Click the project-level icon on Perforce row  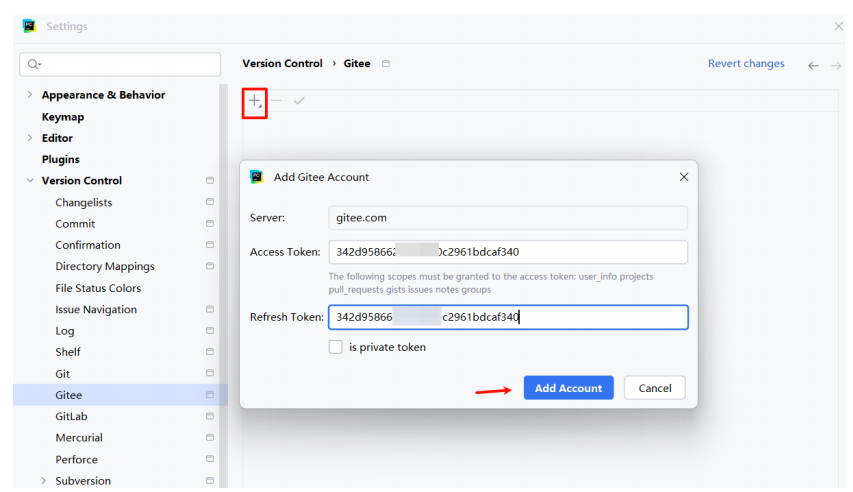click(210, 459)
